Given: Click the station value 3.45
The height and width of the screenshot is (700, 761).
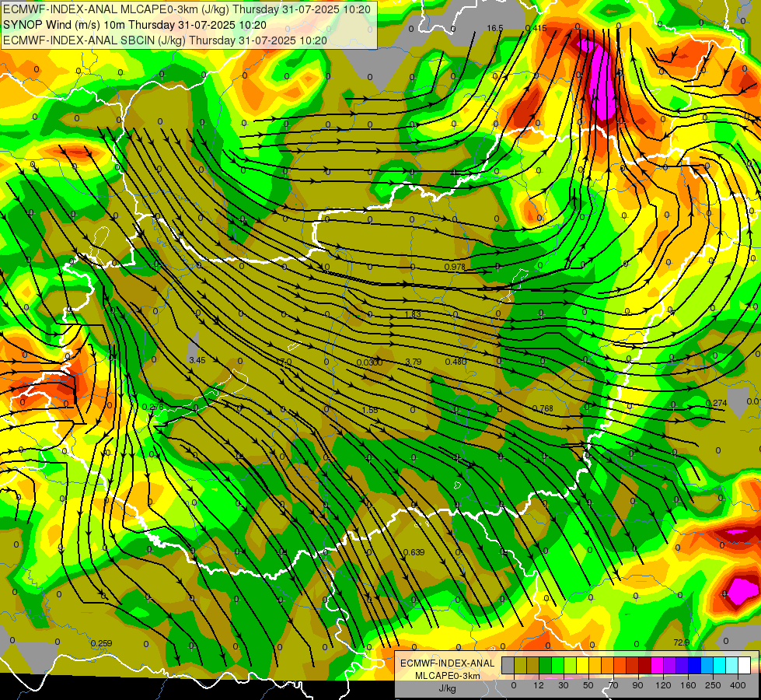Looking at the screenshot, I should (x=197, y=360).
